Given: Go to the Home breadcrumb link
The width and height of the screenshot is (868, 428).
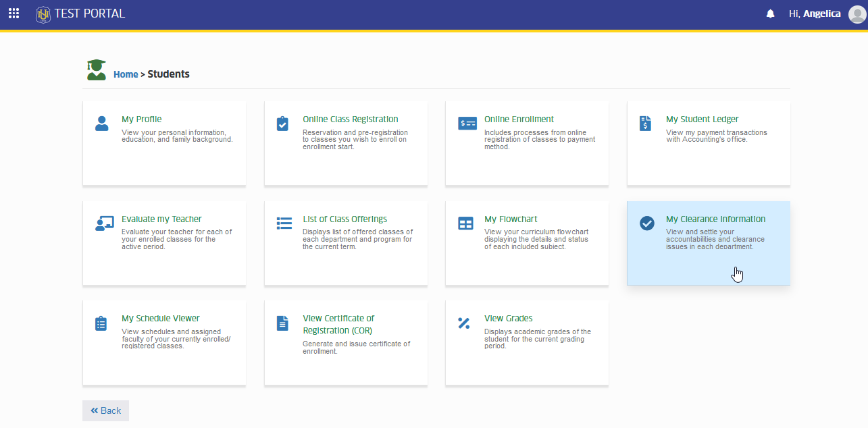Looking at the screenshot, I should click(x=126, y=74).
